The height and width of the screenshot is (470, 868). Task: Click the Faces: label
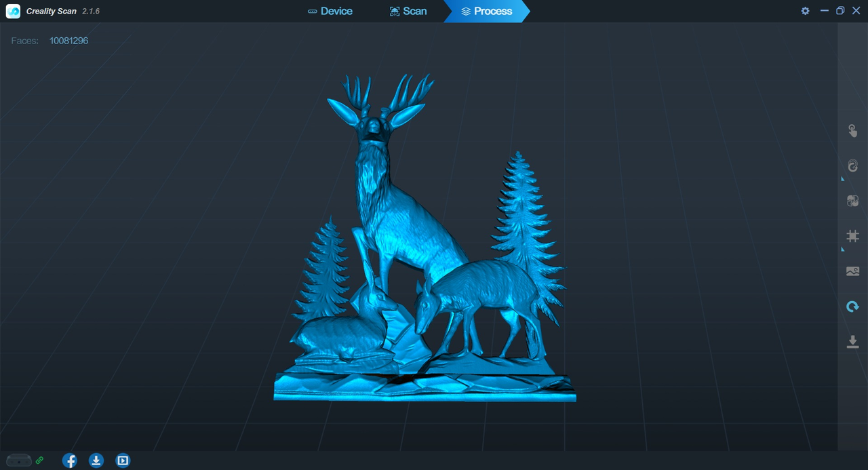[25, 41]
